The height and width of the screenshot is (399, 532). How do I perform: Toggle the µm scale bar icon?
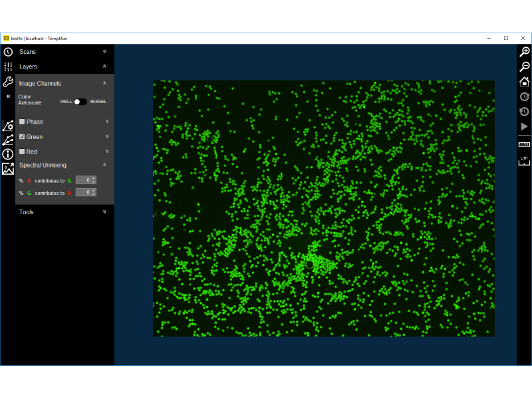click(x=525, y=161)
